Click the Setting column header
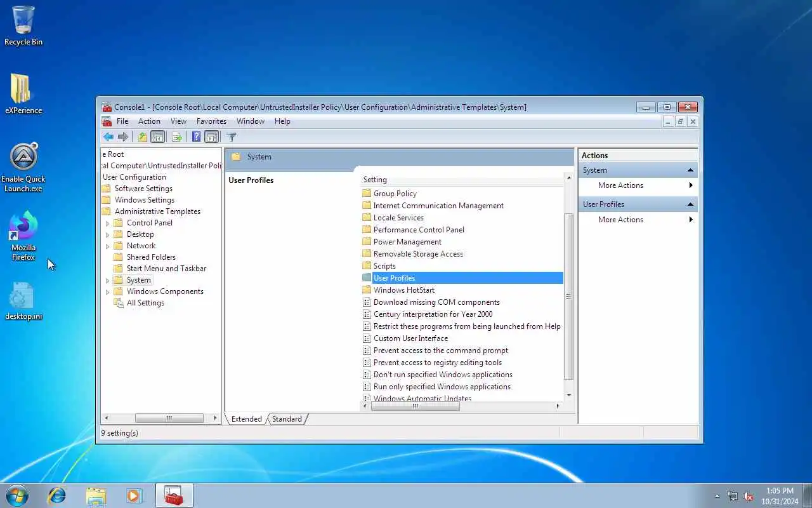This screenshot has height=508, width=812. point(462,180)
